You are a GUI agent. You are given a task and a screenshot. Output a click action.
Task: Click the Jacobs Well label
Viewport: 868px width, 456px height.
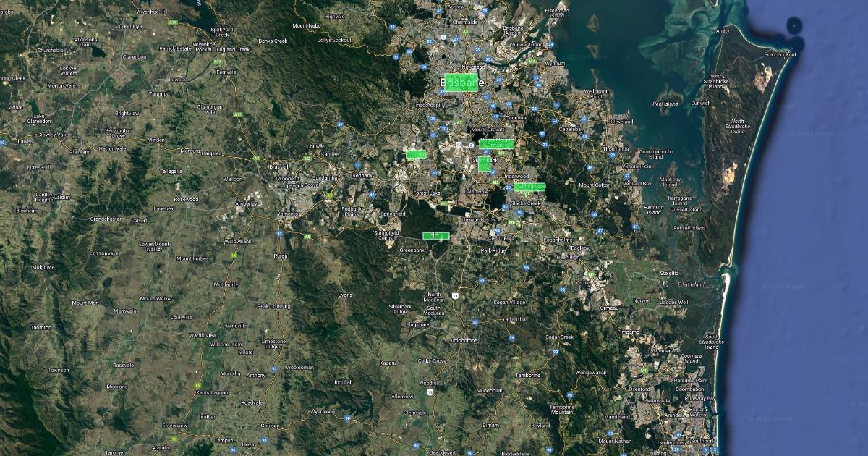[x=673, y=301]
